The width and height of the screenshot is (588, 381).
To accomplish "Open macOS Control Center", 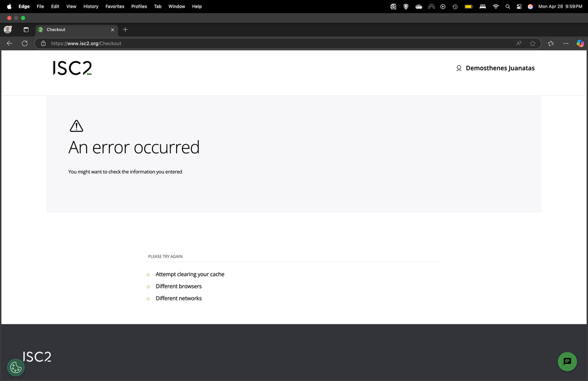I will 519,6.
